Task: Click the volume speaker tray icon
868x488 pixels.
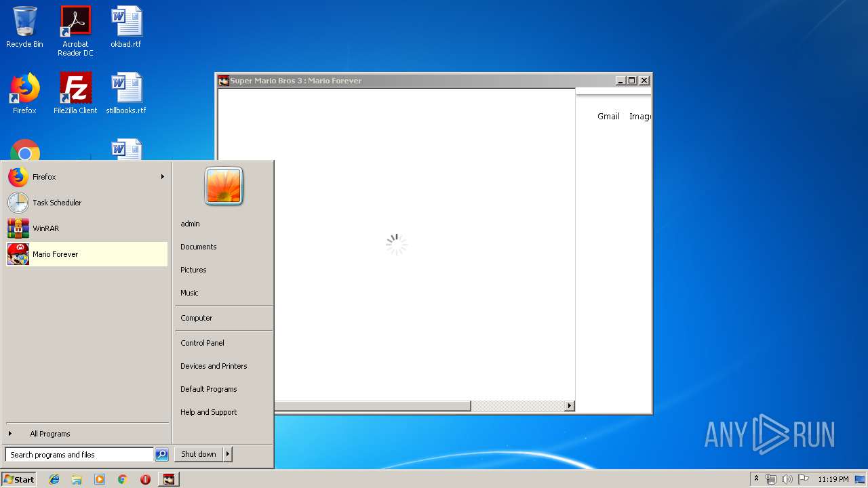Action: pyautogui.click(x=787, y=479)
